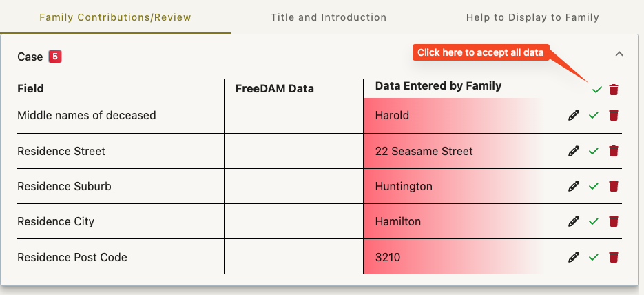This screenshot has width=644, height=295.
Task: Switch to Title and Introduction tab
Action: 329,17
